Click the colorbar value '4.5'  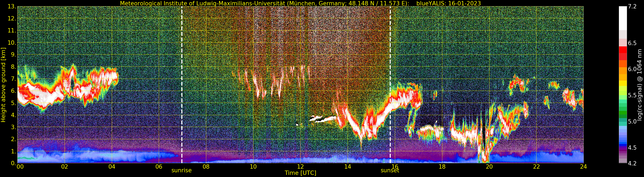tap(632, 148)
